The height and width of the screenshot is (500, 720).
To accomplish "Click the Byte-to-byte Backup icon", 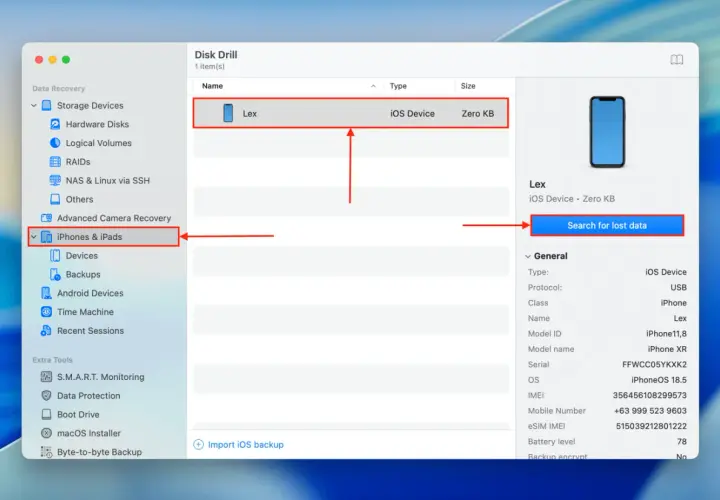I will coord(46,452).
